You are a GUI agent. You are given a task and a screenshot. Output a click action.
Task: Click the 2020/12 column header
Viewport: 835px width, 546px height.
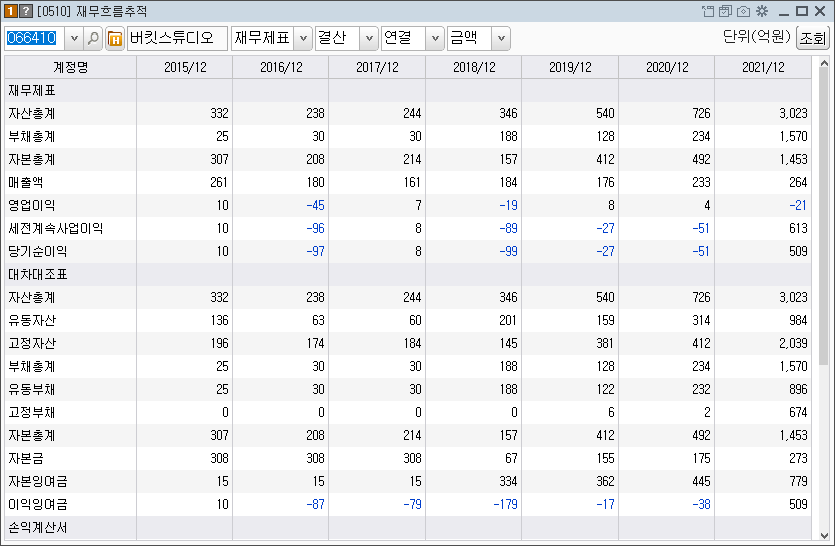(x=666, y=68)
